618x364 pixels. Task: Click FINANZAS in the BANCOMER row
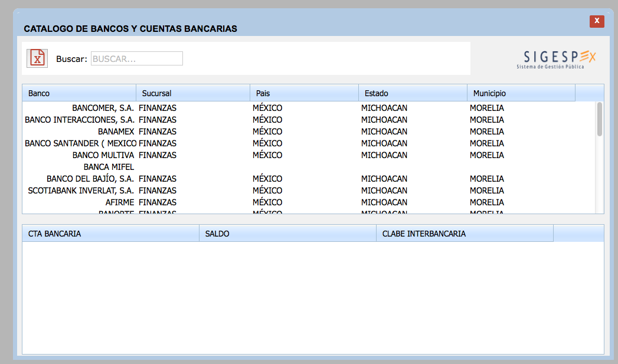coord(158,108)
